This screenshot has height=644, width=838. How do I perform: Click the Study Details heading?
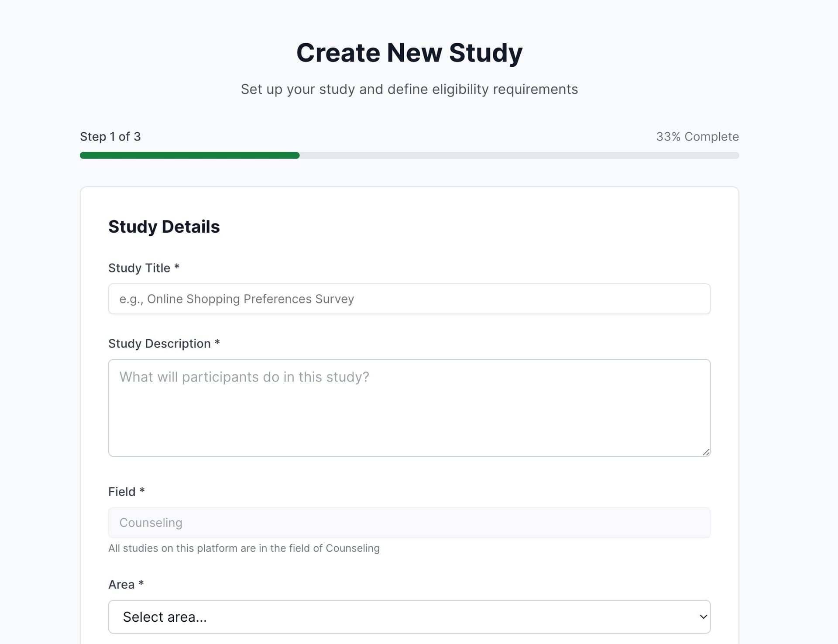coord(164,226)
